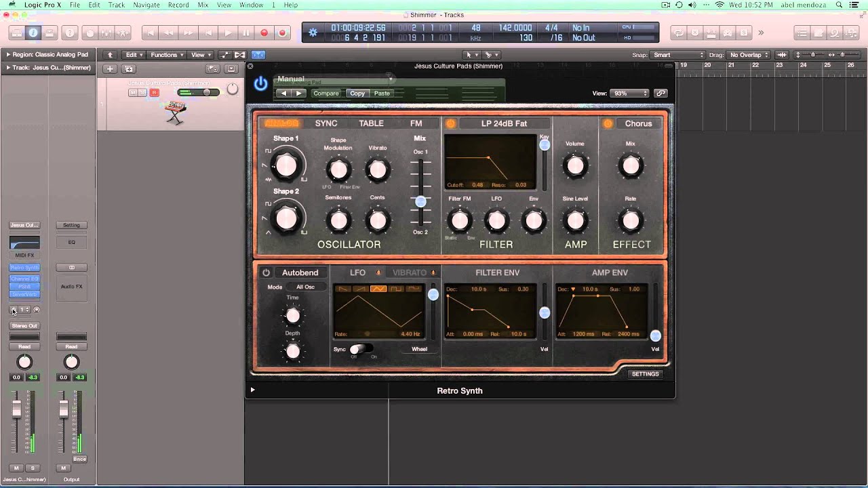The image size is (868, 488).
Task: Click the plugin link chain icon
Action: [x=660, y=93]
